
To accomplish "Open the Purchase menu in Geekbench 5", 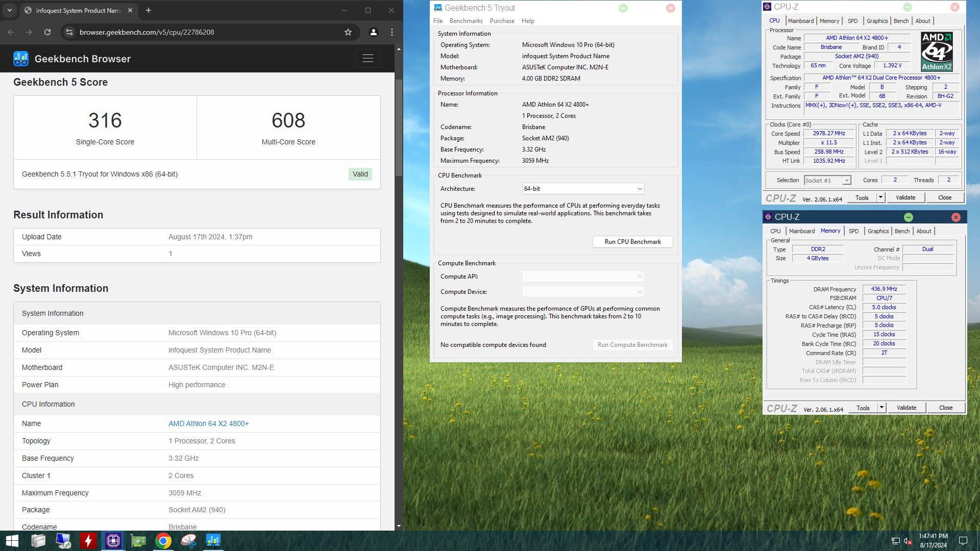I will pos(502,21).
